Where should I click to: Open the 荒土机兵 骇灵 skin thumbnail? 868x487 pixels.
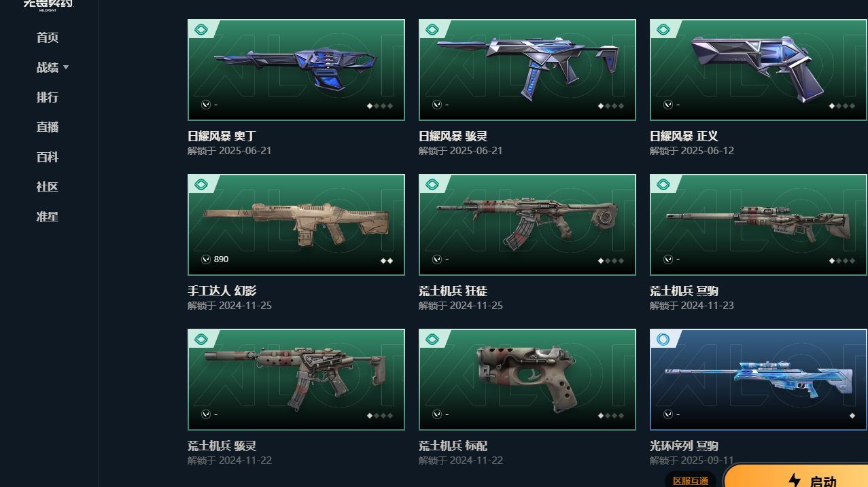pyautogui.click(x=296, y=380)
